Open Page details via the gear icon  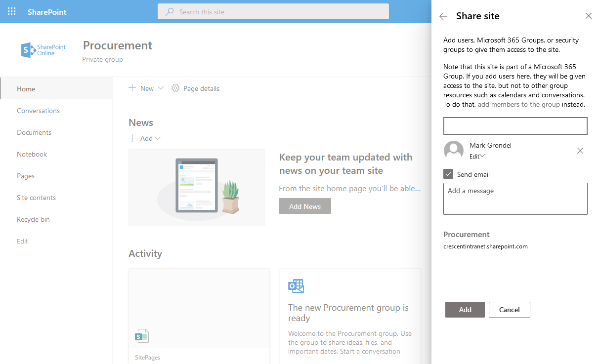[x=175, y=88]
